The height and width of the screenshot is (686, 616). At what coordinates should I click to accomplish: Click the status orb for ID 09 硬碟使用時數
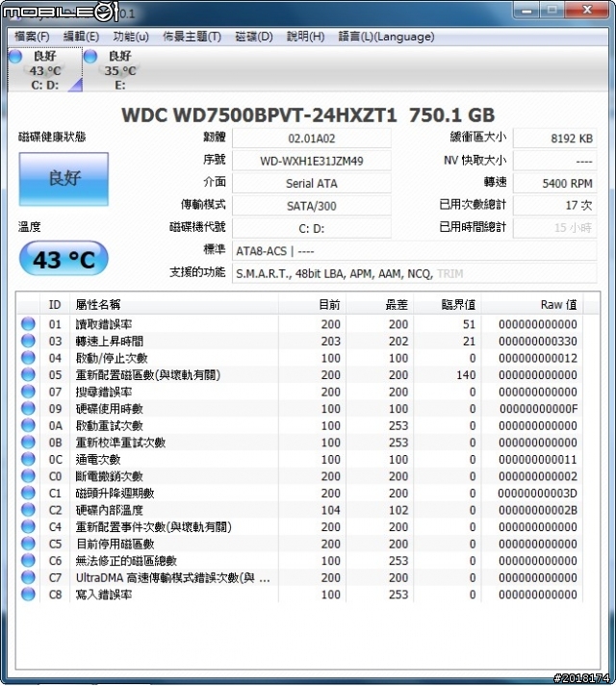28,408
